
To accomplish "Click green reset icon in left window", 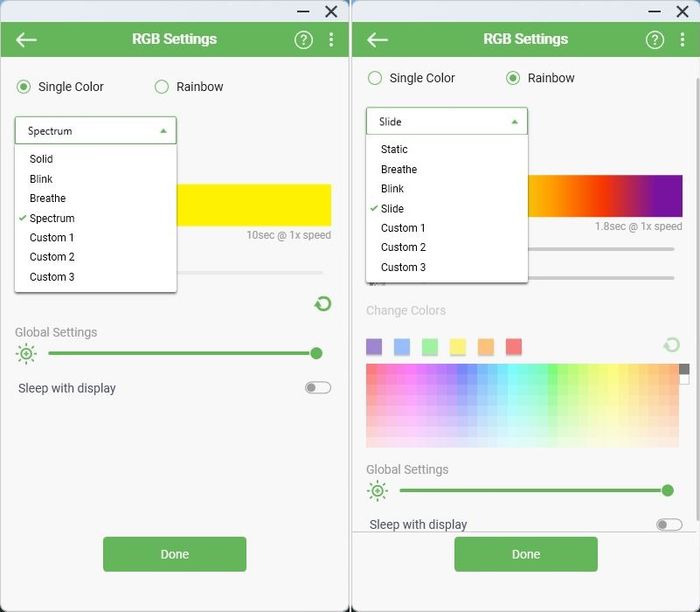I will pyautogui.click(x=322, y=304).
